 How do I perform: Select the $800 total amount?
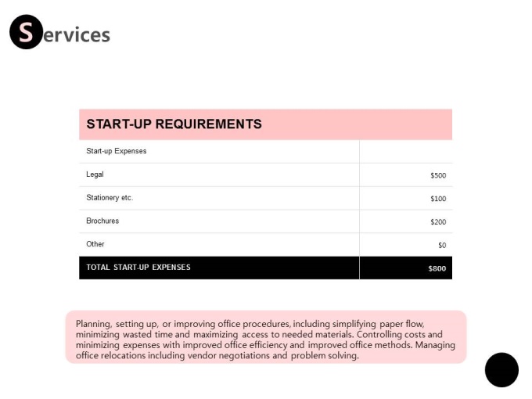click(x=437, y=268)
